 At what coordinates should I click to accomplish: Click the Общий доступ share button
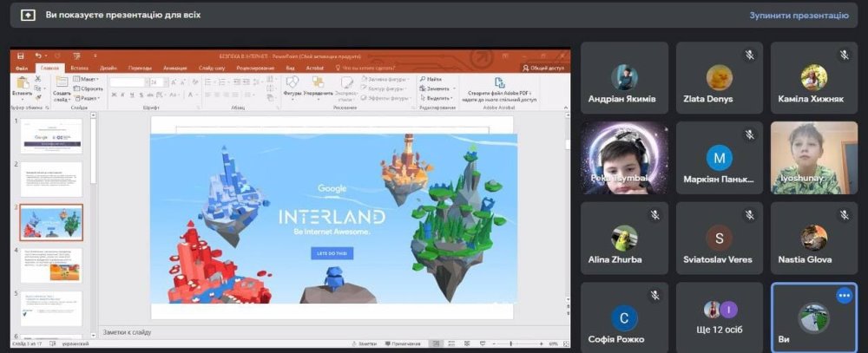tap(543, 68)
